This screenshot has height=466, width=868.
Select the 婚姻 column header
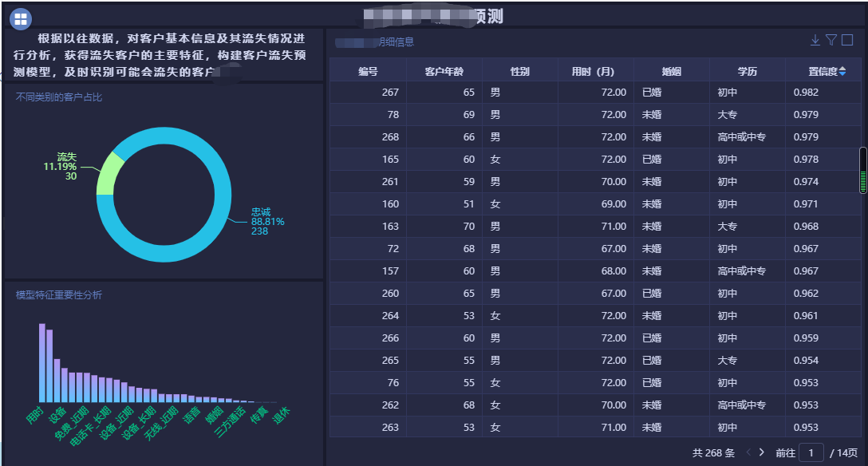pyautogui.click(x=672, y=71)
